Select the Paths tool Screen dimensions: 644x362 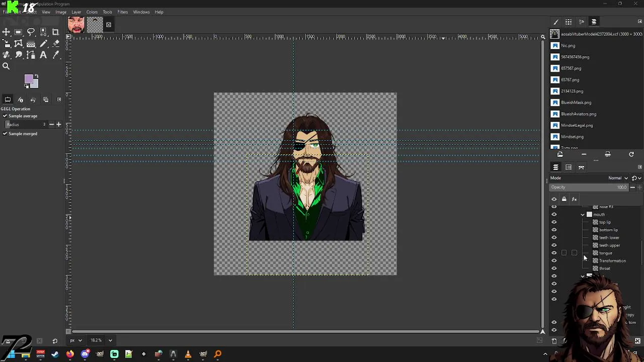click(31, 55)
